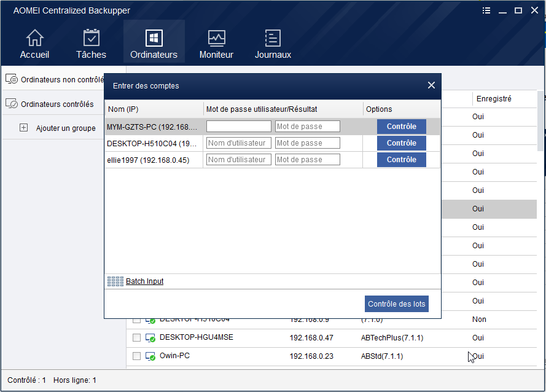
Task: Open the Journaux logs icon
Action: click(x=273, y=38)
